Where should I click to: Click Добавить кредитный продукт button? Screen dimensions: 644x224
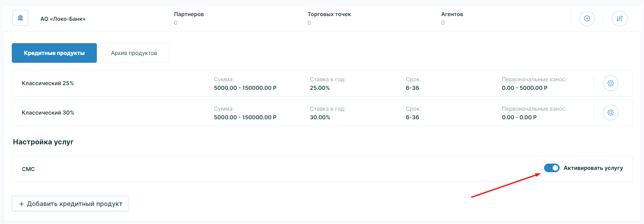(x=70, y=204)
